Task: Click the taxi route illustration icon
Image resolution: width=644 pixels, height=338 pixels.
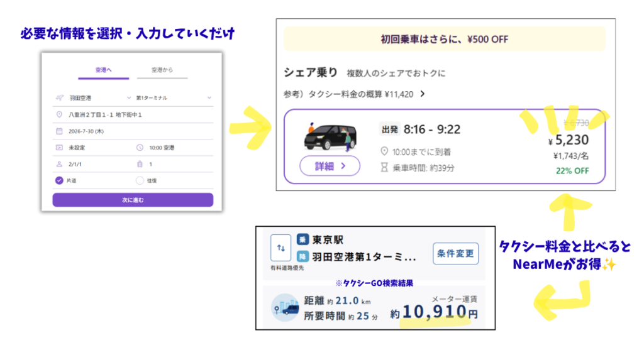Action: pos(286,308)
